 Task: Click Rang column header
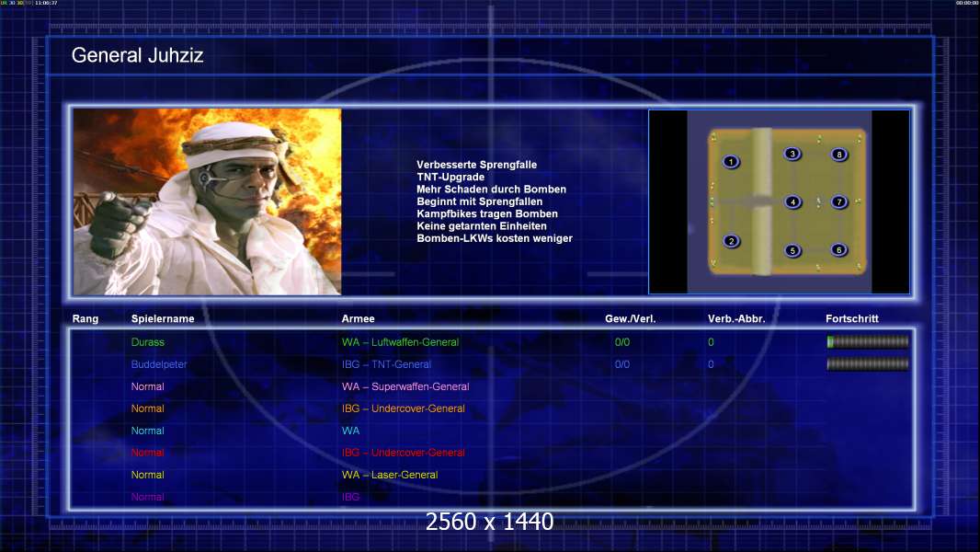[85, 319]
